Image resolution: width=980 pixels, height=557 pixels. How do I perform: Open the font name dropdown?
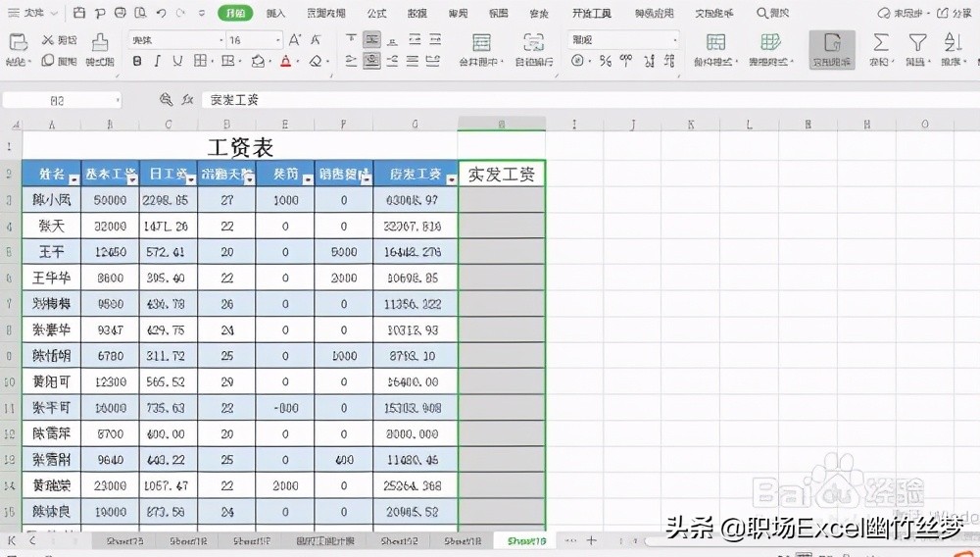pos(221,40)
